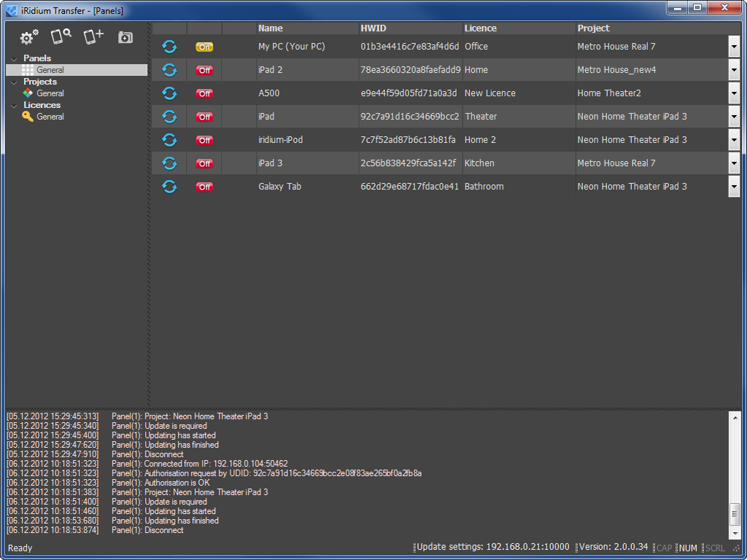Click the Projects General diamond icon
Image resolution: width=747 pixels, height=560 pixels.
pos(28,93)
